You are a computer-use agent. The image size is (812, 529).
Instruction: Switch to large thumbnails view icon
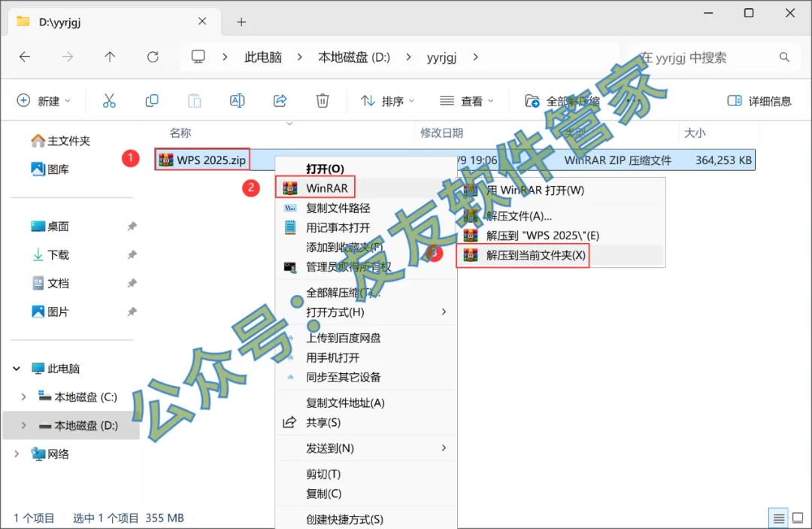(798, 518)
